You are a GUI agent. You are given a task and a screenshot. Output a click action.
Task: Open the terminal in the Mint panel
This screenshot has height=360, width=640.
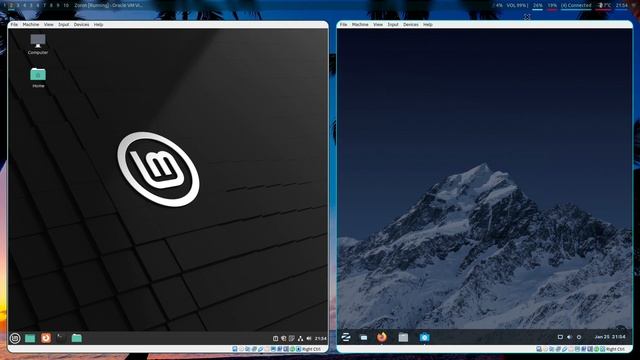(61, 338)
